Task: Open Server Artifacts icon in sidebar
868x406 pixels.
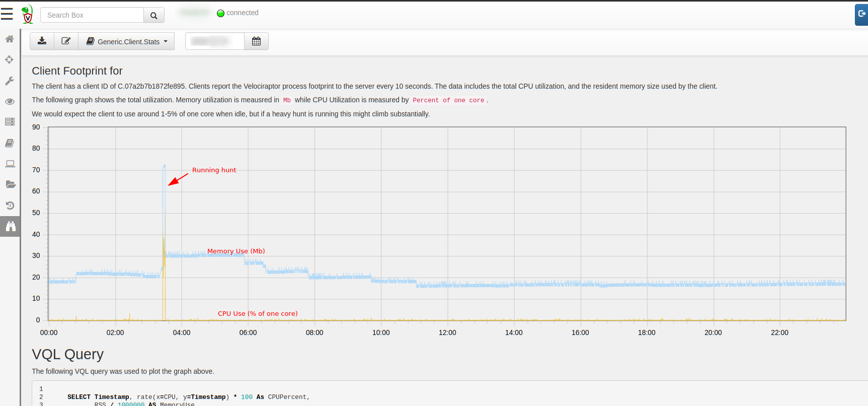Action: click(10, 122)
